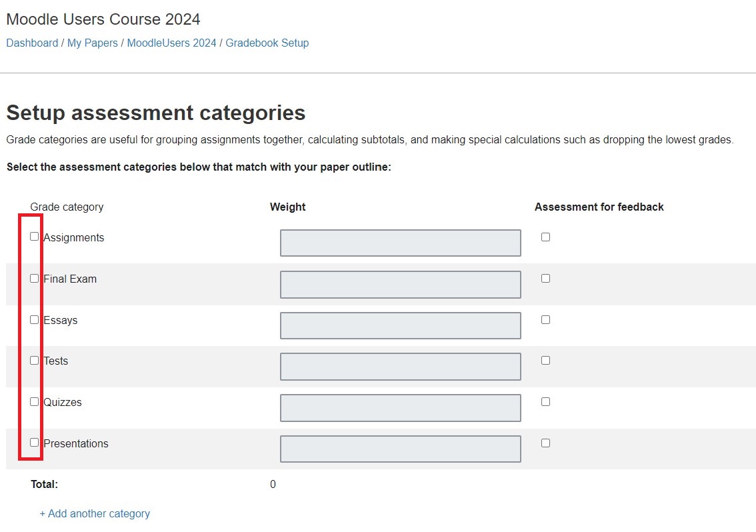Viewport: 756px width, 532px height.
Task: Tick the Assignments grade category checkbox
Action: pos(34,237)
